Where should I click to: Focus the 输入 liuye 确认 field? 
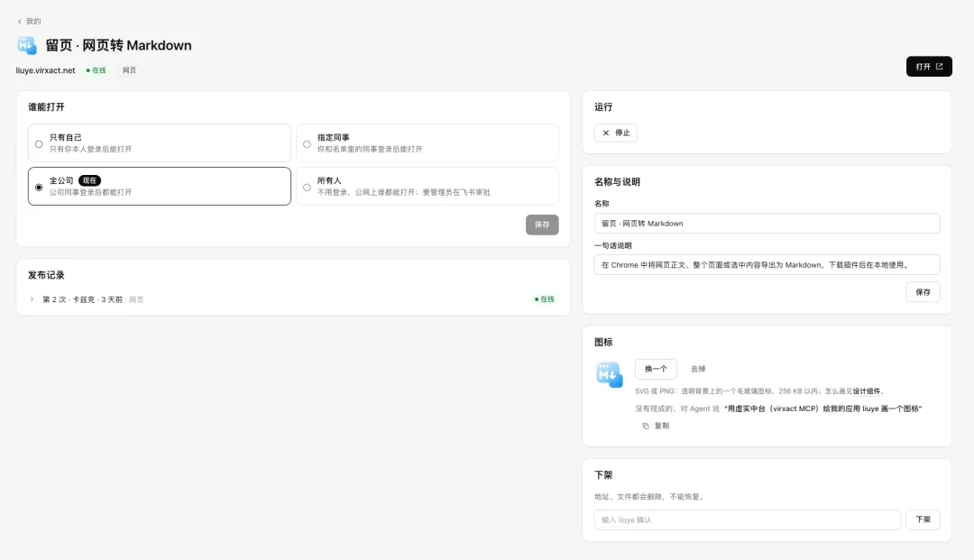(748, 519)
